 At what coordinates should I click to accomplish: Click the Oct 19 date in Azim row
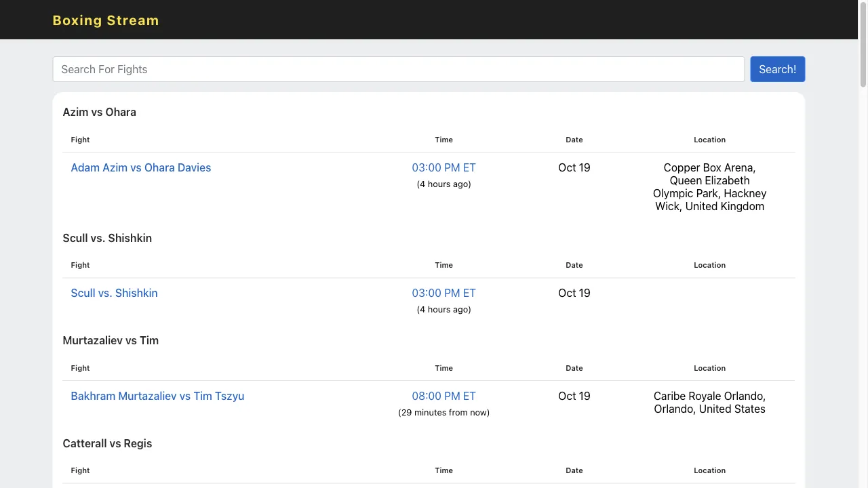(x=574, y=167)
